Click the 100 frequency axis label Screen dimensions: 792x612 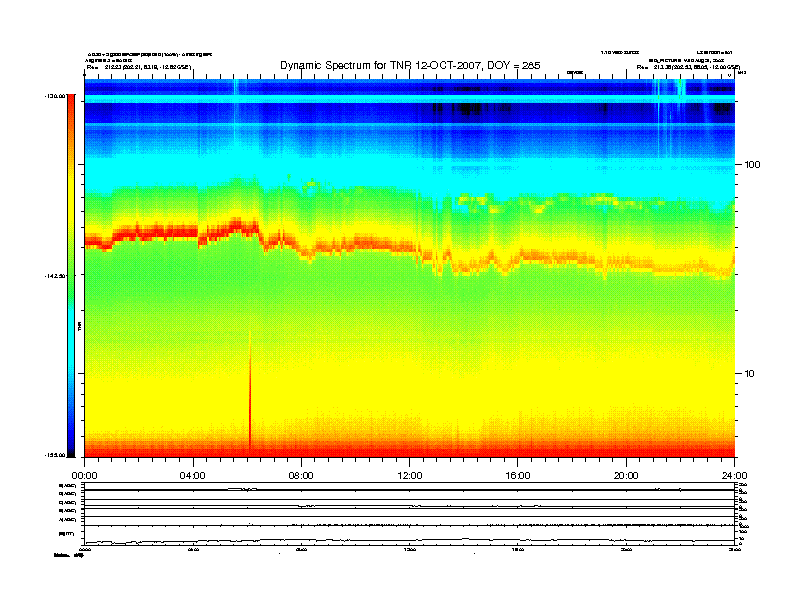pos(752,165)
